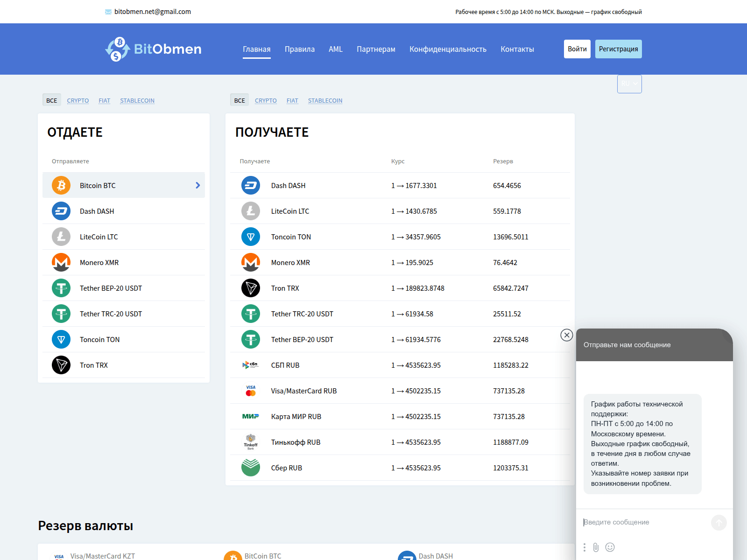The height and width of the screenshot is (560, 747).
Task: Select the STABLECOIN filter above Получаете
Action: [x=325, y=100]
